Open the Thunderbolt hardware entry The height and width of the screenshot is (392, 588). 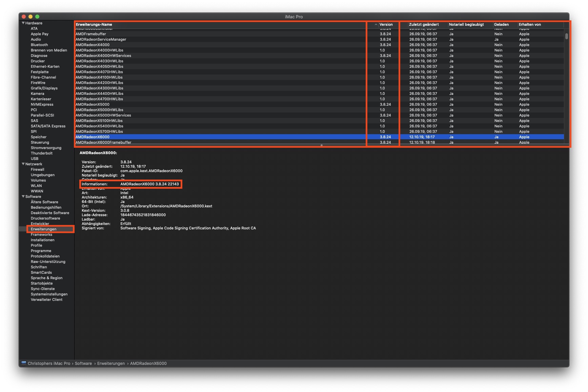(42, 153)
